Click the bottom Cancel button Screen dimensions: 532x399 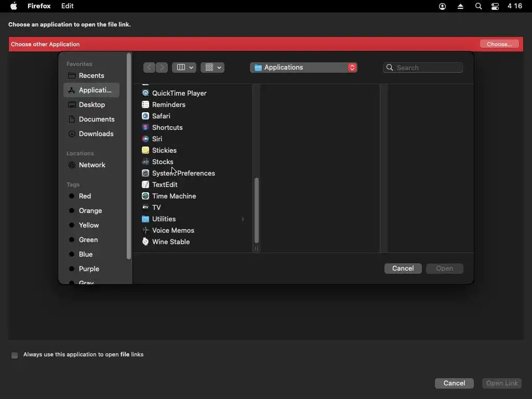pos(454,383)
